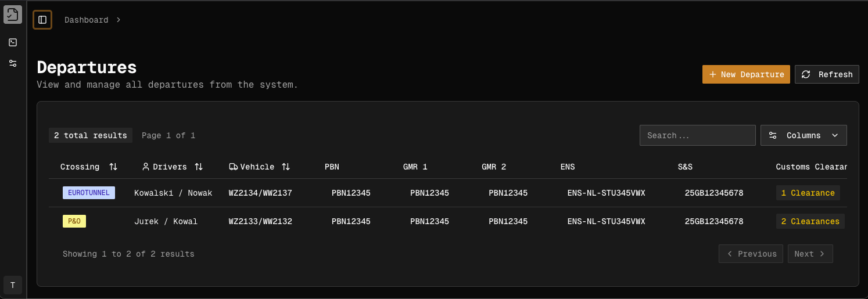This screenshot has width=868, height=299.
Task: Open the Columns dropdown
Action: click(x=804, y=135)
